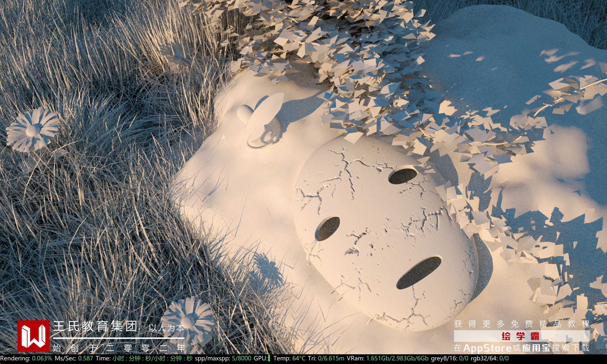Click the Ms/Sec value in status bar
Screen dimensions: 607x364
point(86,358)
